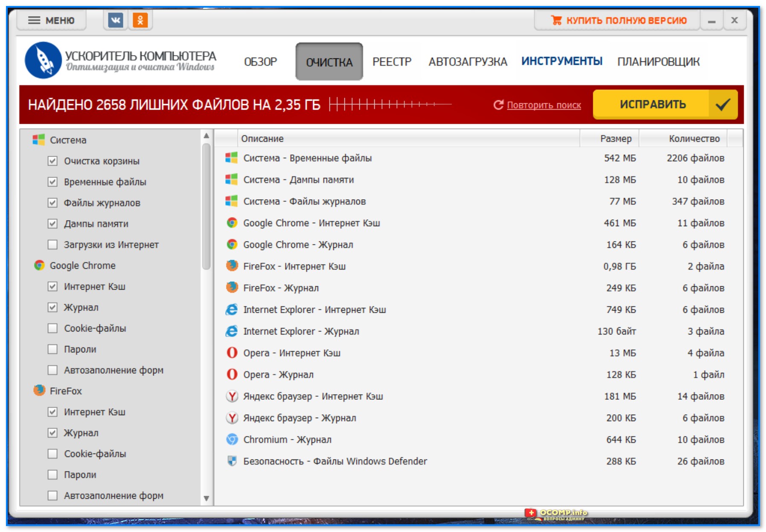Click Chromium icon beside Chromium - Журнал
Image resolution: width=766 pixels, height=532 pixels.
[232, 439]
